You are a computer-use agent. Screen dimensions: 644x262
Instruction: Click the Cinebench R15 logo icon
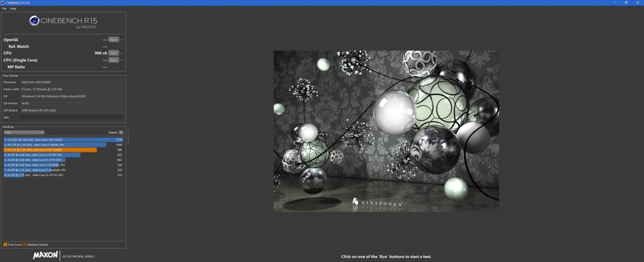(x=34, y=21)
